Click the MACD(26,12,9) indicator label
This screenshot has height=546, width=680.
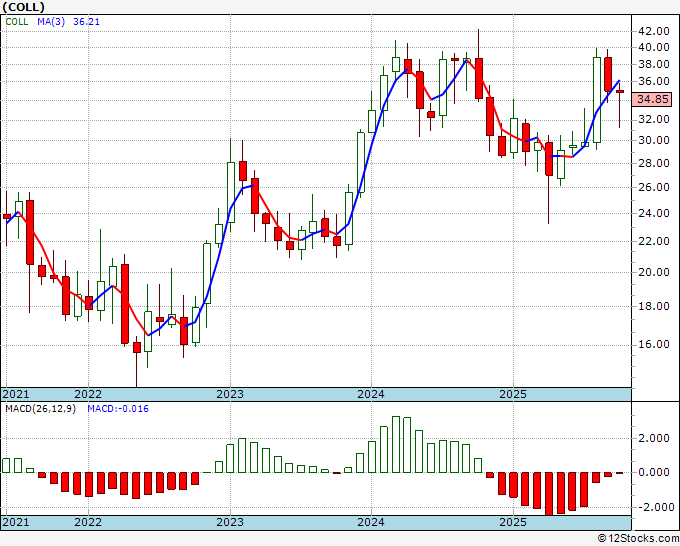click(40, 409)
